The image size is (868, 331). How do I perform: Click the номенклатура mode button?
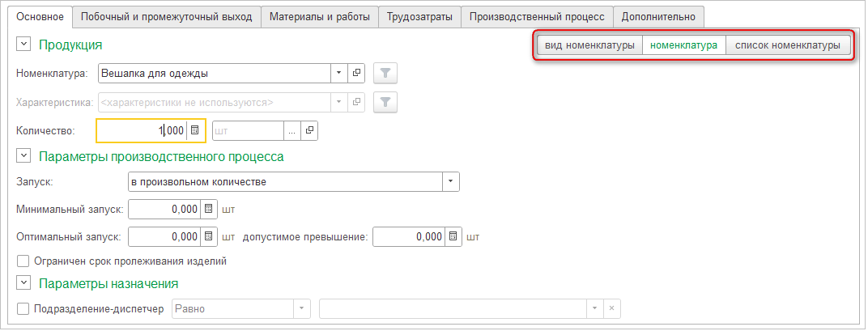point(683,46)
